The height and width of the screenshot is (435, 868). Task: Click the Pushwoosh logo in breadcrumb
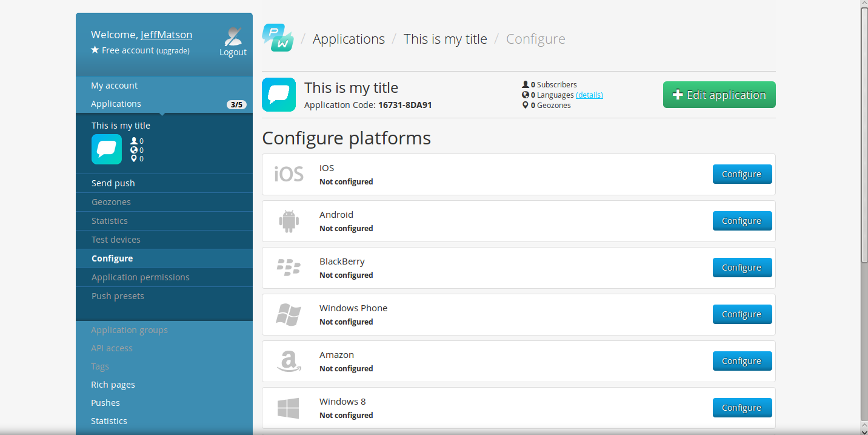tap(278, 38)
